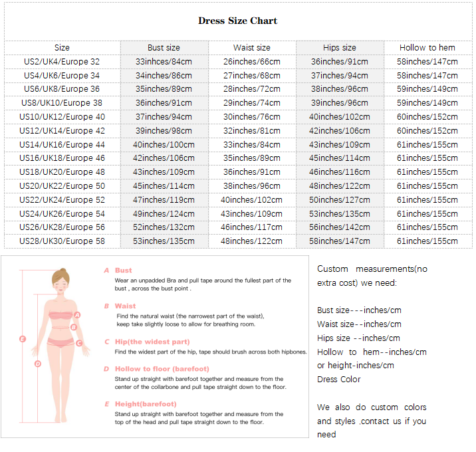Click the C marker beside the figure's hip

pos(79,343)
